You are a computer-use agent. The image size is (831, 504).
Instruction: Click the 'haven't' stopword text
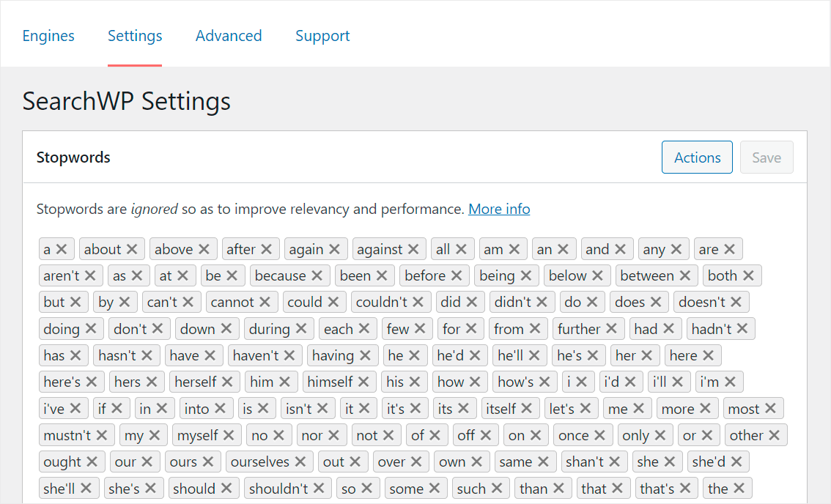pyautogui.click(x=256, y=355)
